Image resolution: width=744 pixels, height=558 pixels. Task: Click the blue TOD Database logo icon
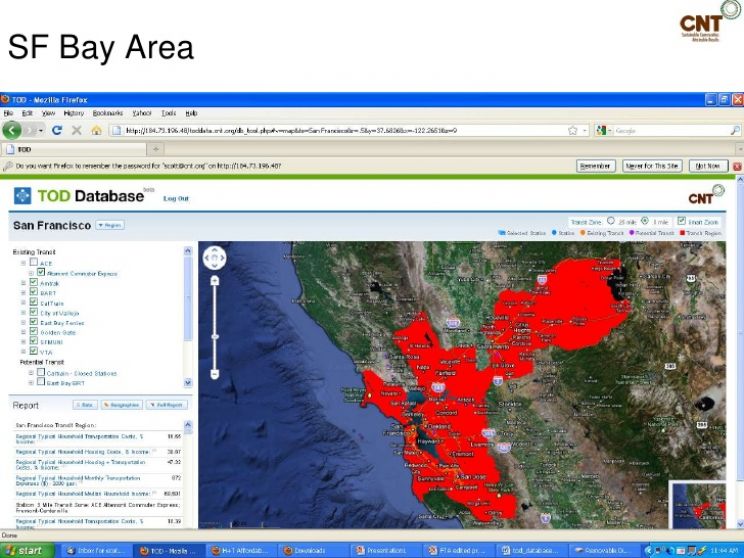[22, 195]
